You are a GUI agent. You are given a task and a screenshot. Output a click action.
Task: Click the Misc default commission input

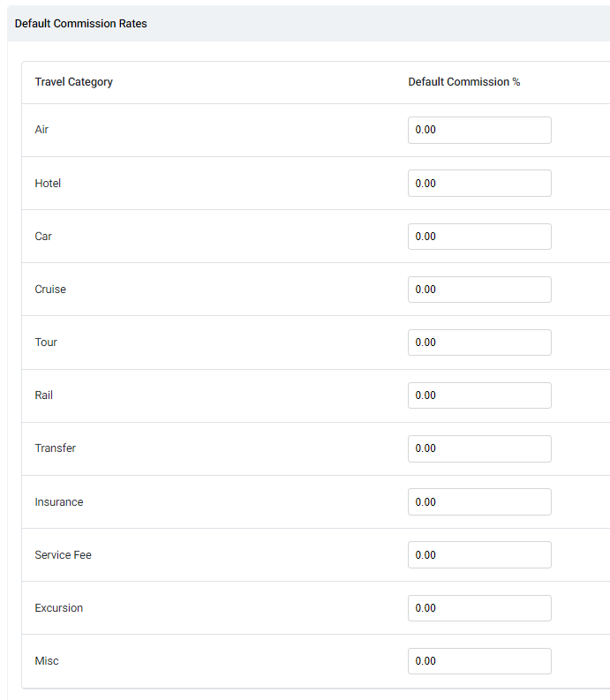(x=479, y=660)
